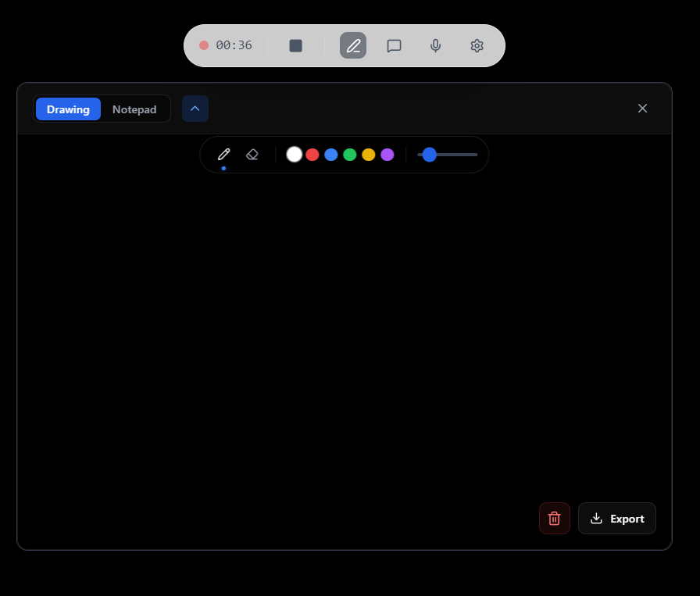Pick the green color swatch

(x=349, y=155)
